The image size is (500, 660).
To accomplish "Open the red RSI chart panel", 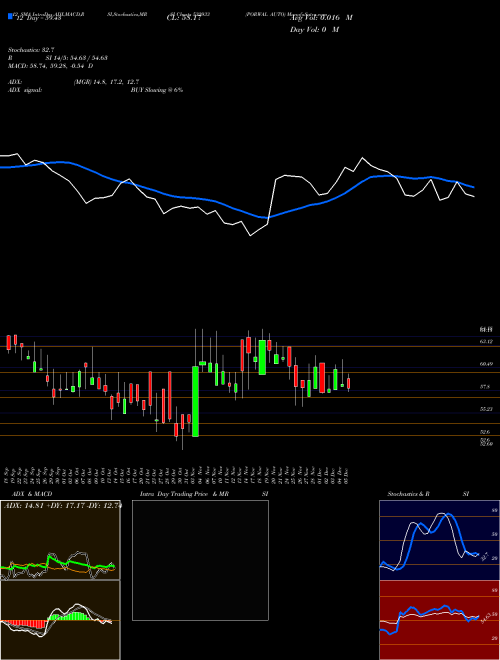I will click(439, 620).
